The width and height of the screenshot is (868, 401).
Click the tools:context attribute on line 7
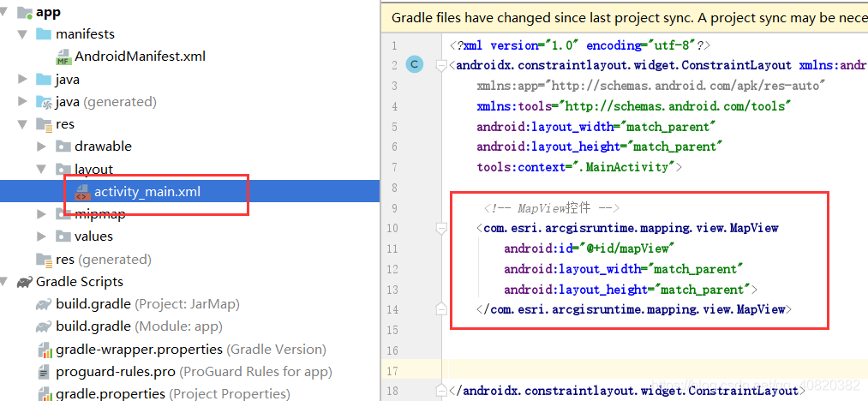tap(579, 167)
